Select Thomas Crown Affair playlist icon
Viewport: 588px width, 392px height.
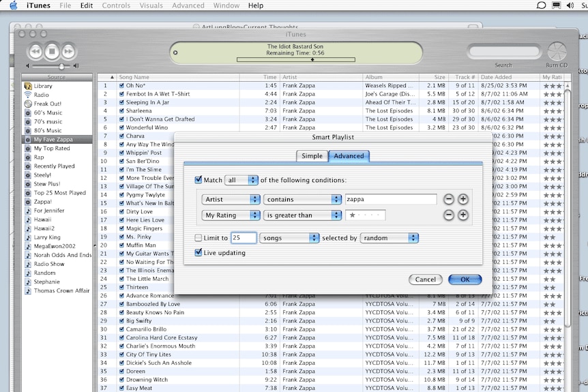28,291
